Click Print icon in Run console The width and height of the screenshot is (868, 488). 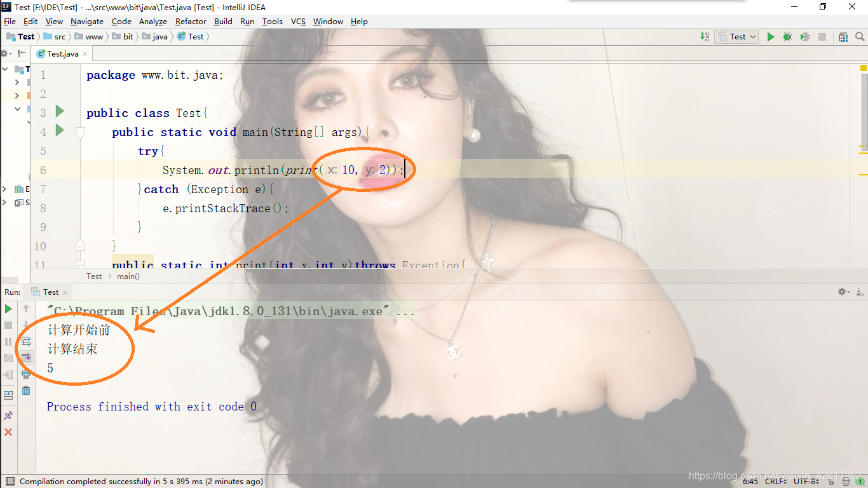pyautogui.click(x=26, y=375)
